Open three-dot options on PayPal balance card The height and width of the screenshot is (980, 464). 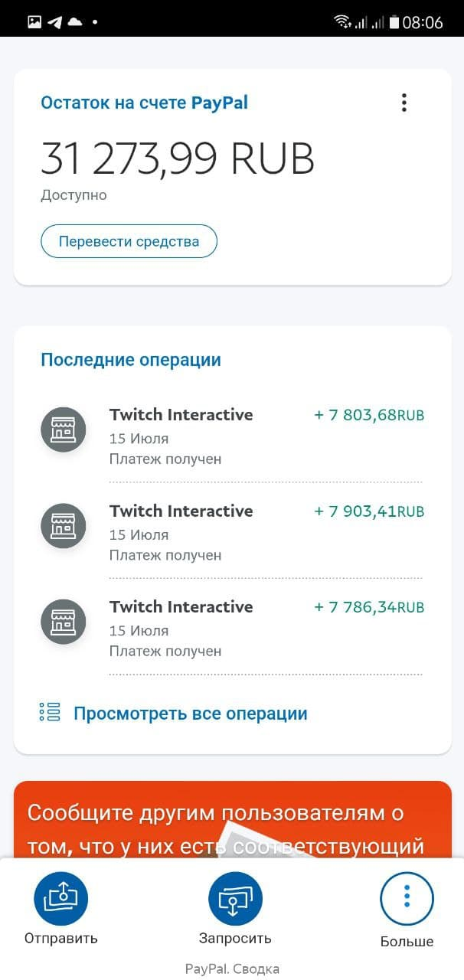(404, 103)
